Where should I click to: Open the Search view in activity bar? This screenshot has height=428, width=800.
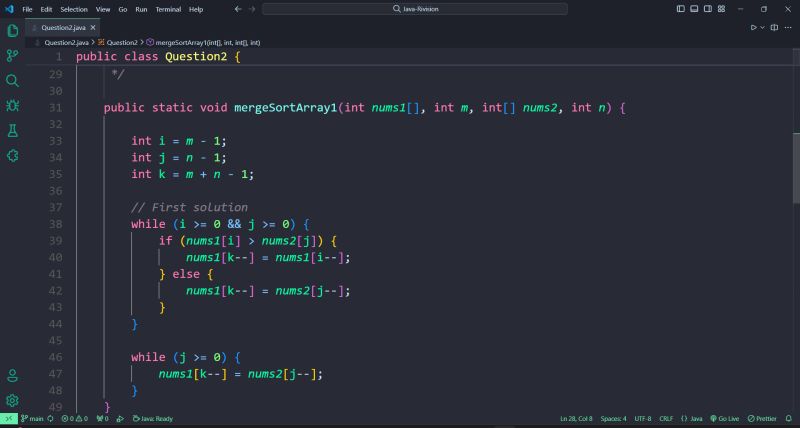point(13,81)
